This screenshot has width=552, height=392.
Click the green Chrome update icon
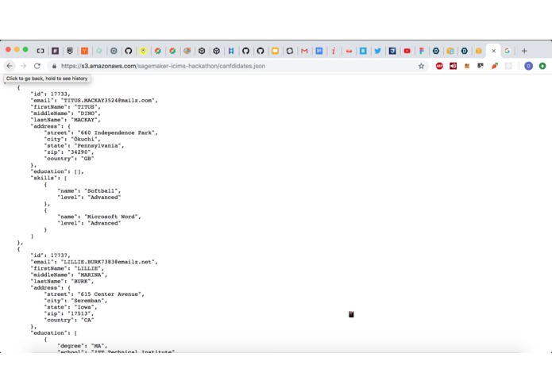point(542,66)
